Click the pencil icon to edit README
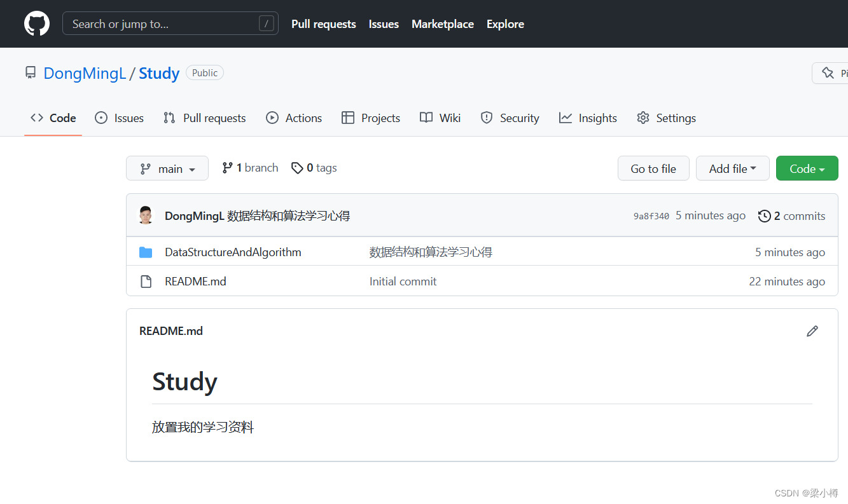848x504 pixels. [812, 331]
